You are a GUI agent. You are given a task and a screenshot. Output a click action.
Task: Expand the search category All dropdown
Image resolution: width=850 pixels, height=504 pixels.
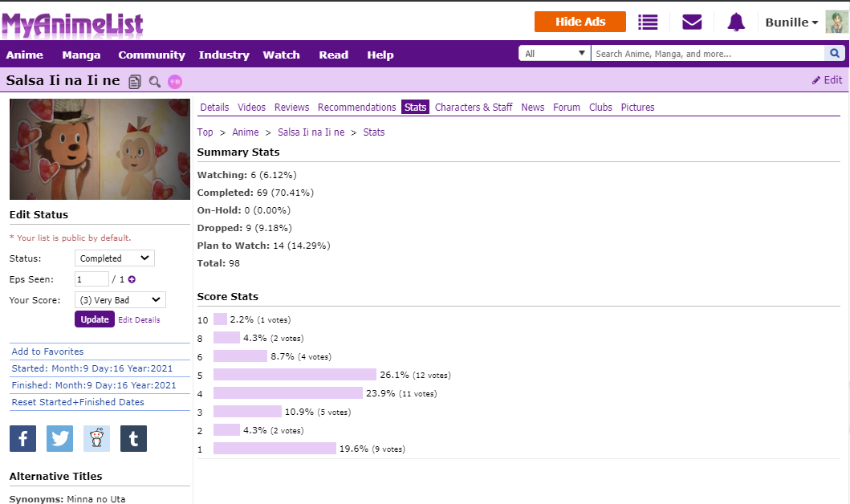(555, 54)
